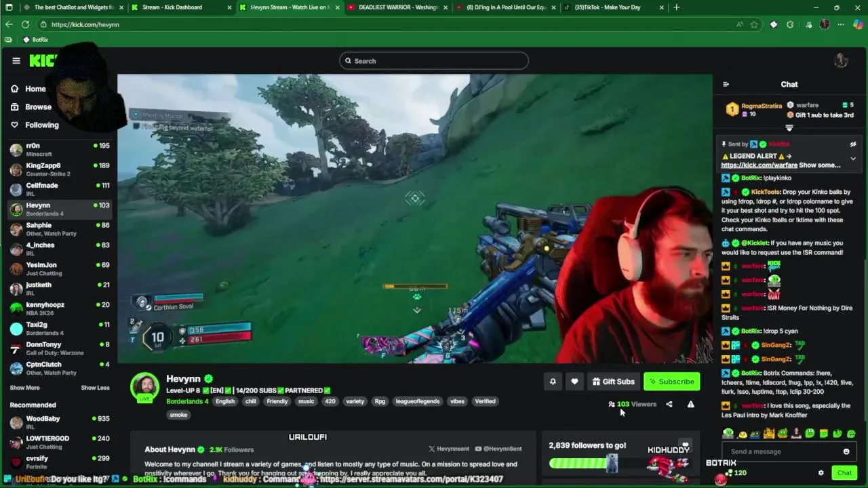
Task: Open Sahphie's channel in sidebar
Action: pyautogui.click(x=60, y=229)
